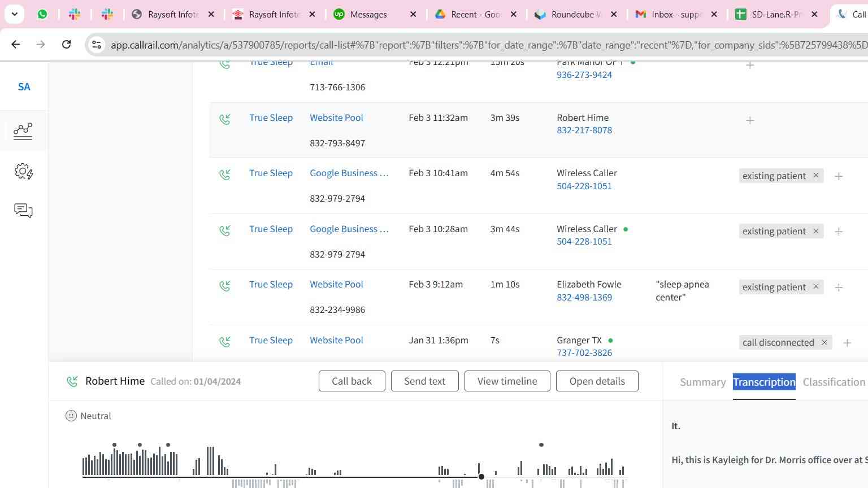Image resolution: width=868 pixels, height=488 pixels.
Task: Open the tab search dropdown arrow
Action: click(14, 14)
